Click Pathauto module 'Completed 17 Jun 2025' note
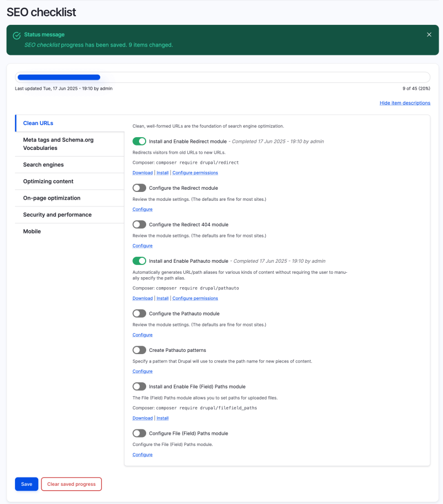This screenshot has height=504, width=443. click(x=279, y=261)
